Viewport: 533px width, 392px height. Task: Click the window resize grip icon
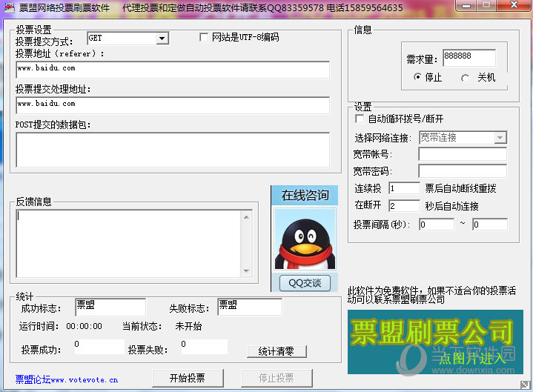[x=525, y=385]
